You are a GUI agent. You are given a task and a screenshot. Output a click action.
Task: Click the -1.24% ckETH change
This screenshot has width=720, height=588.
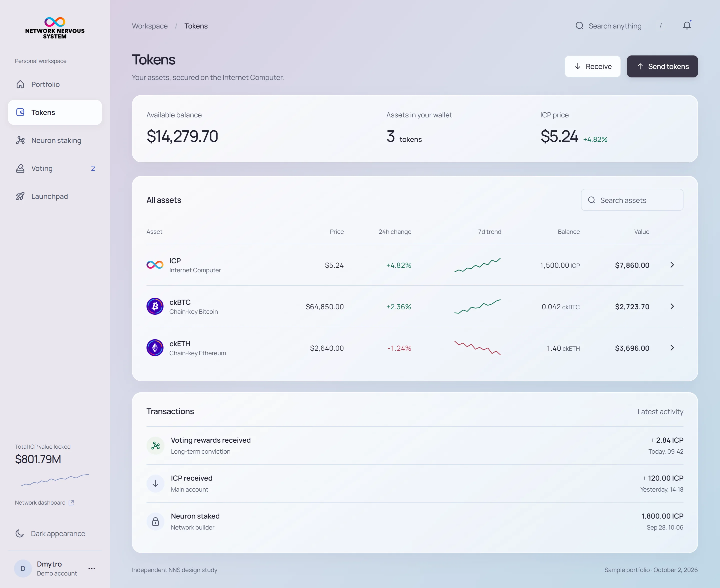coord(399,348)
